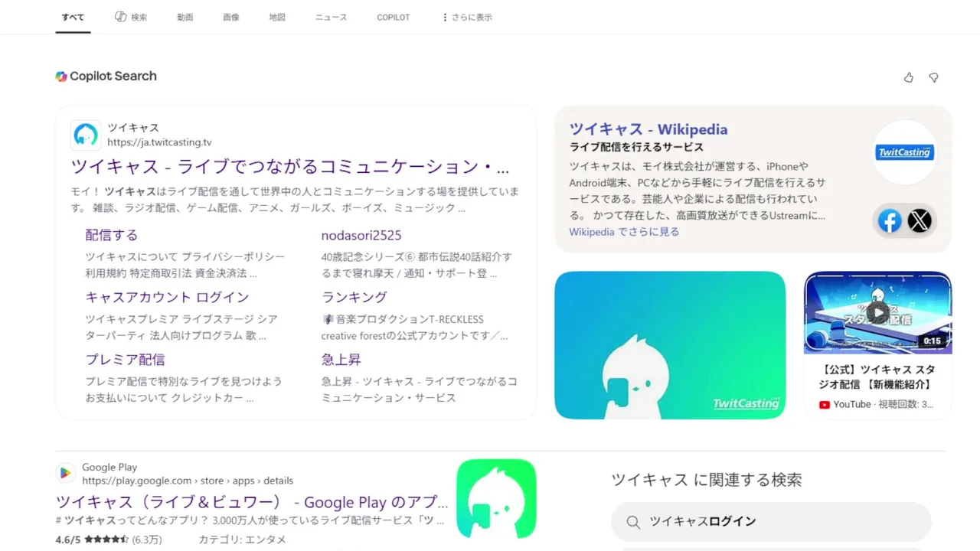Switch to the 画像 tab
Image resolution: width=980 pixels, height=551 pixels.
pos(231,17)
